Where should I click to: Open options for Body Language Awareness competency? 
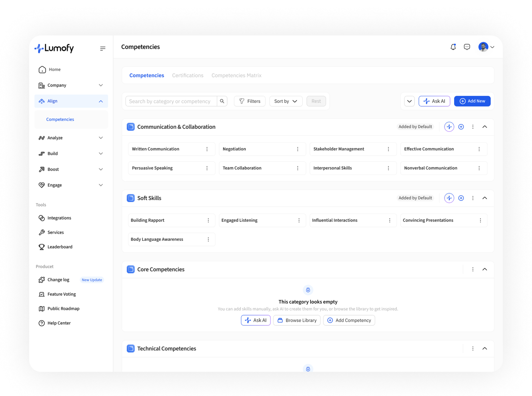[x=208, y=239]
